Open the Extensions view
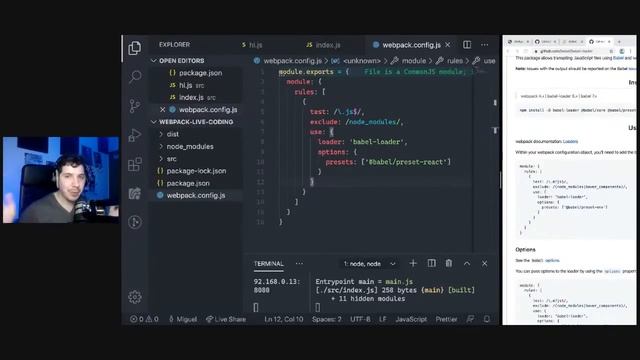 135,164
